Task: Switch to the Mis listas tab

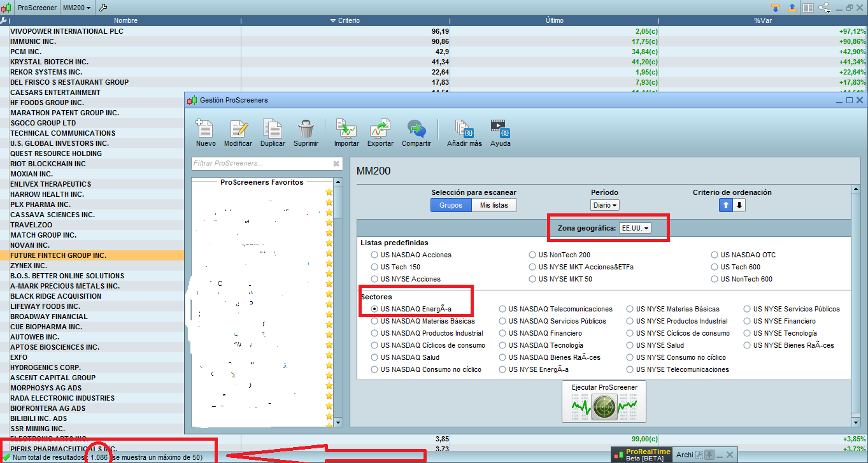Action: point(494,205)
